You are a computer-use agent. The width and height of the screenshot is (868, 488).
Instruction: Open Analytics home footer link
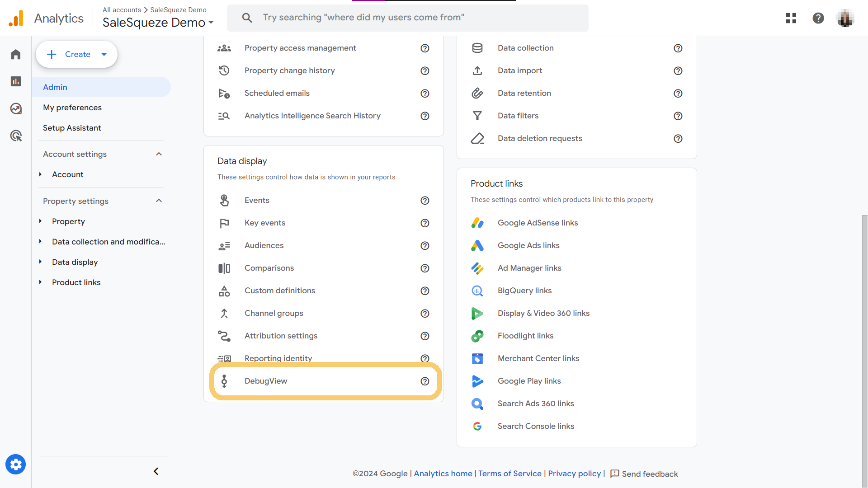coord(443,474)
